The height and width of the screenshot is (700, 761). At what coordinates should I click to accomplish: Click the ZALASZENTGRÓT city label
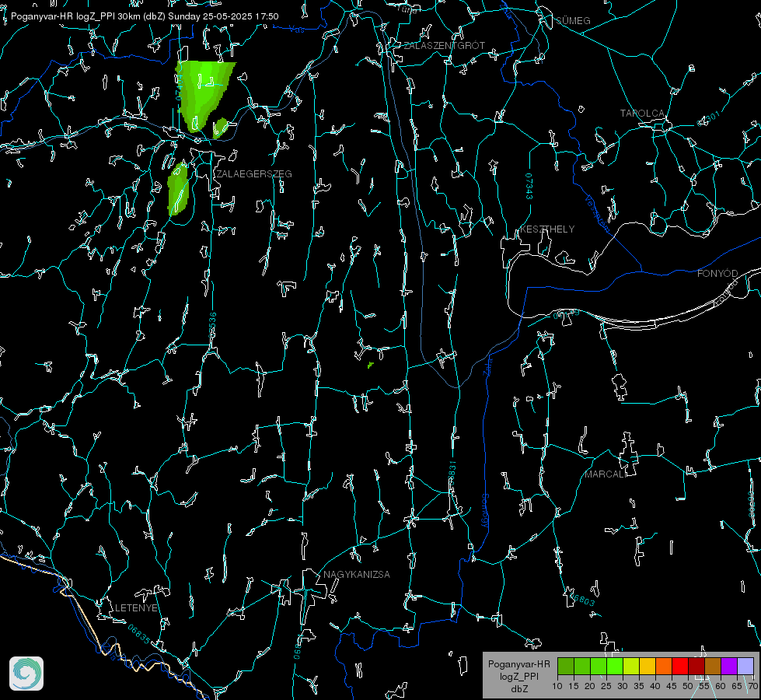point(444,45)
